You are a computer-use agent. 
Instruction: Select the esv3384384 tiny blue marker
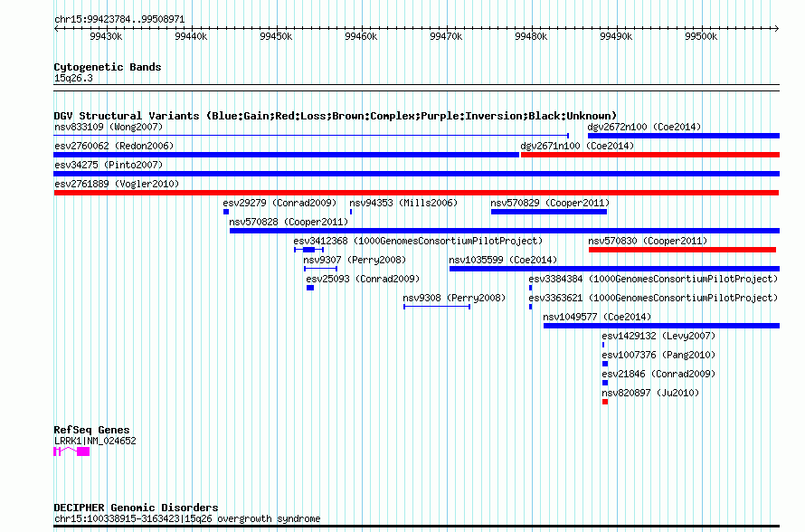point(530,288)
